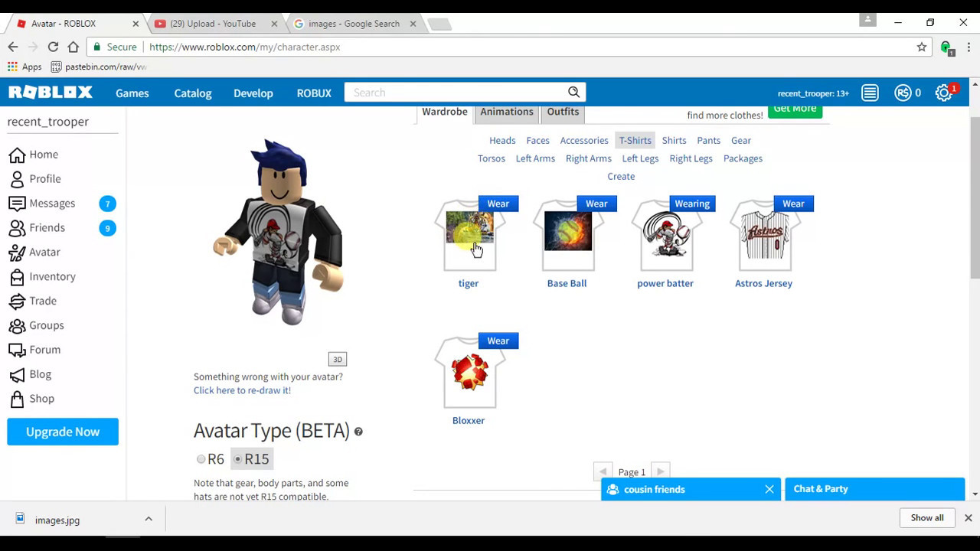
Task: Open the Packages category link
Action: point(743,158)
